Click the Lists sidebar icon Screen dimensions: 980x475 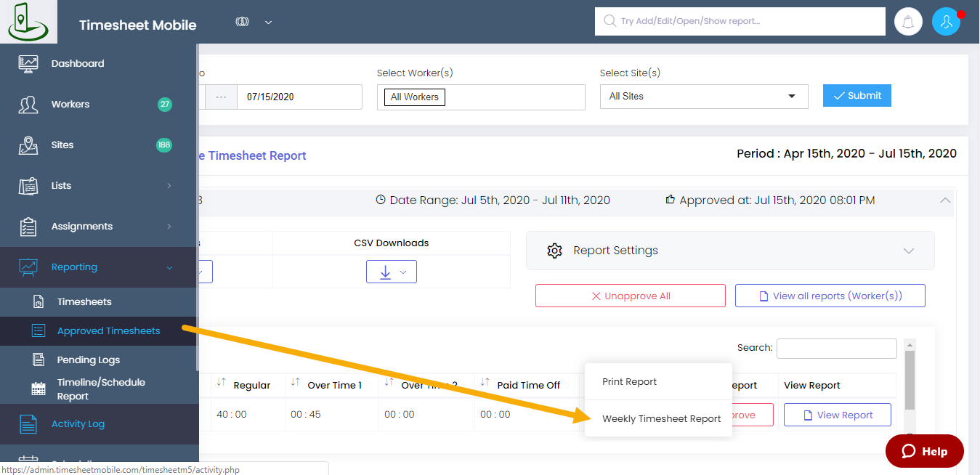[x=28, y=186]
